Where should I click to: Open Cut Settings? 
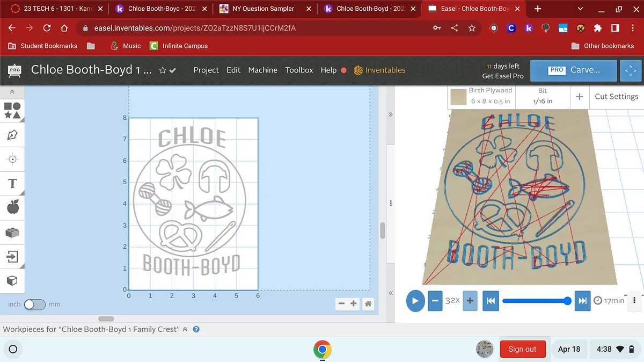(x=616, y=97)
